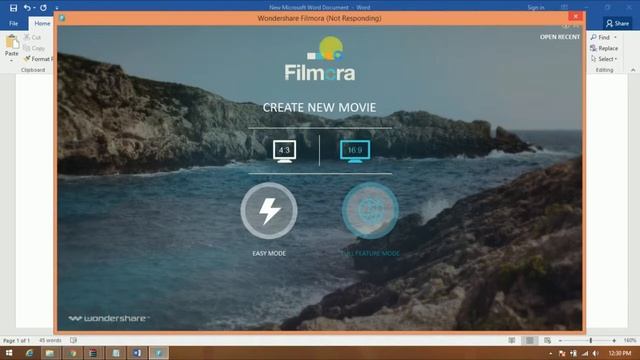Open the Select dropdown in Word
Viewport: 640px width, 360px height.
point(604,59)
